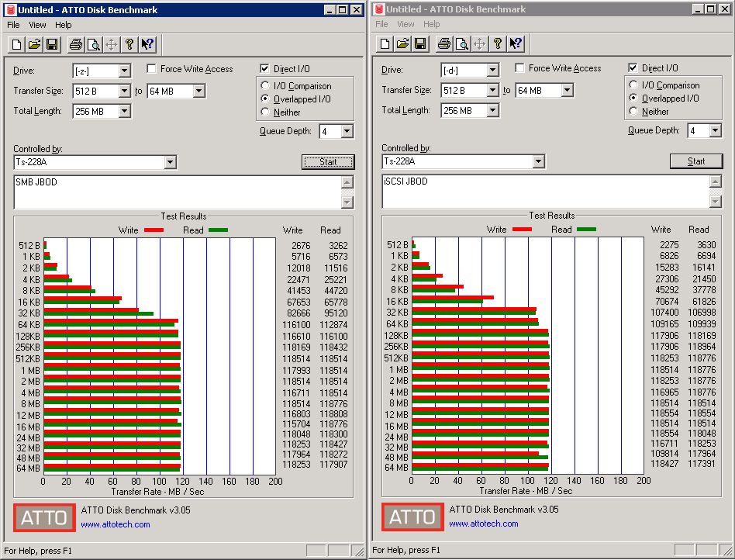Viewport: 735px width, 560px height.
Task: Toggle Direct I/O checkbox in SMB JBOD window
Action: click(264, 69)
